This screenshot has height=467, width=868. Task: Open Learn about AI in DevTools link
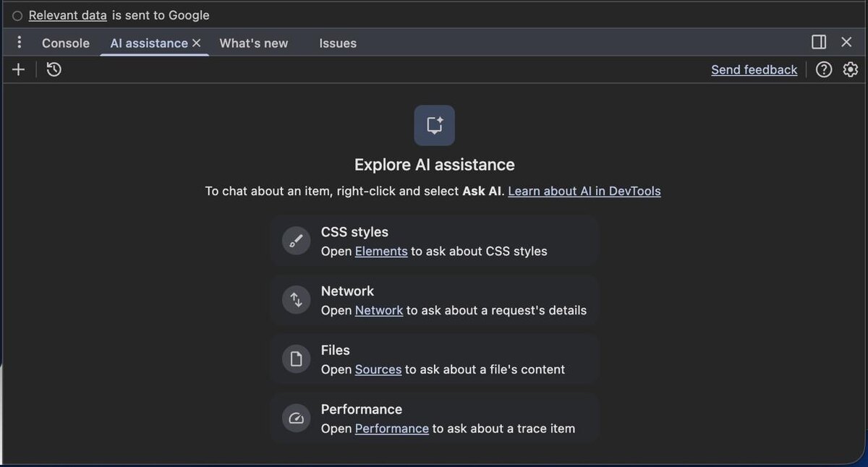point(584,192)
